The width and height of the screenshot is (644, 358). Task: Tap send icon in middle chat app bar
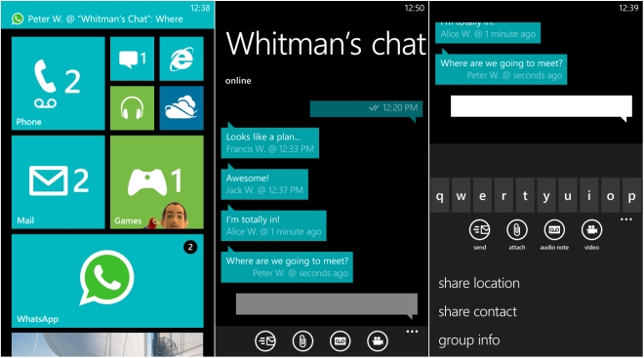[x=265, y=340]
